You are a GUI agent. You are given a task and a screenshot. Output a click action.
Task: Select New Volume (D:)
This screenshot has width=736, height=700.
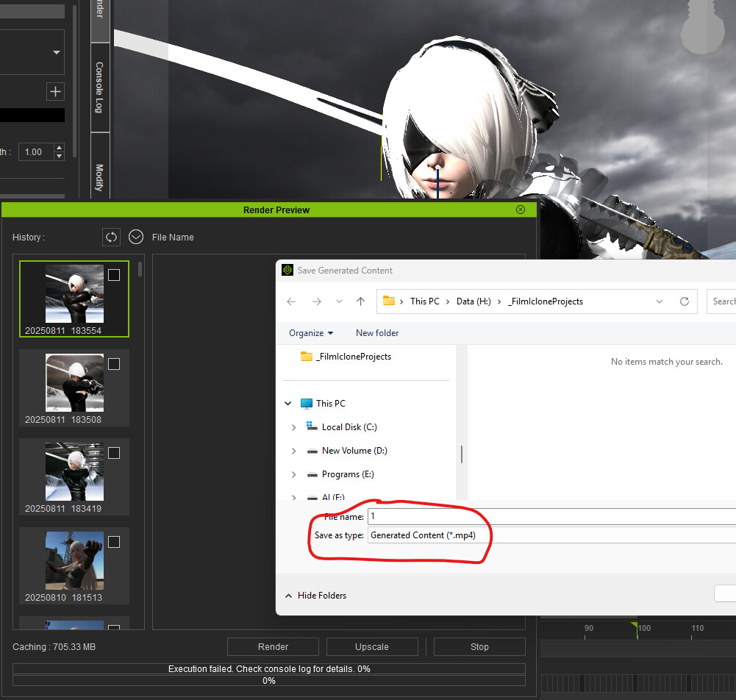coord(354,451)
